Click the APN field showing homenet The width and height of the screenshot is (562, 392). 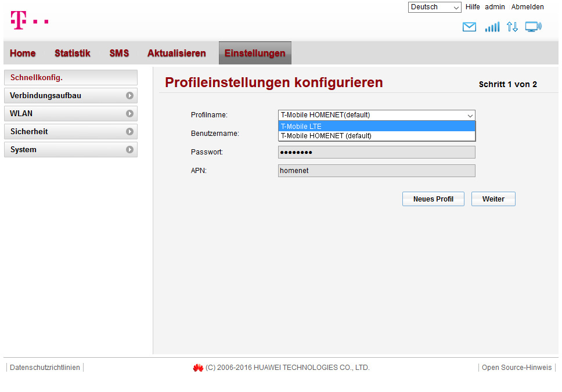pyautogui.click(x=376, y=171)
